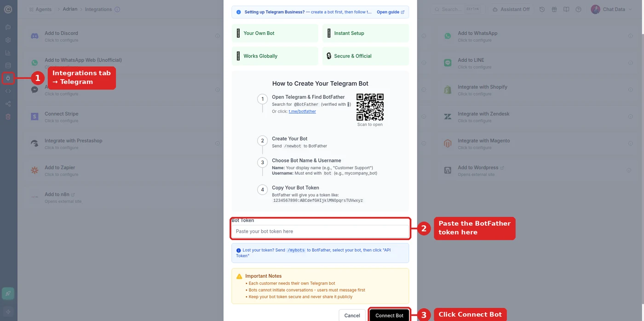Click the green rocket icon in the sidebar
The height and width of the screenshot is (321, 644).
pyautogui.click(x=8, y=293)
